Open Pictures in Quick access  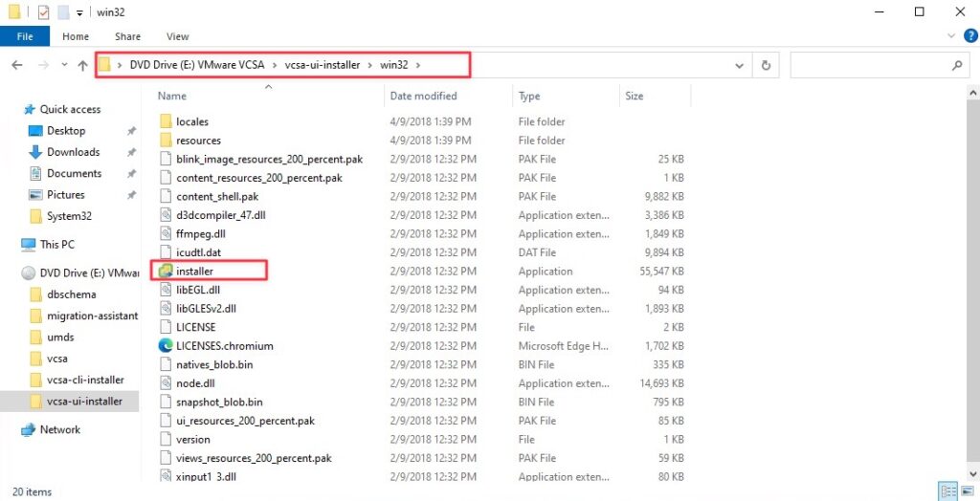pos(66,195)
